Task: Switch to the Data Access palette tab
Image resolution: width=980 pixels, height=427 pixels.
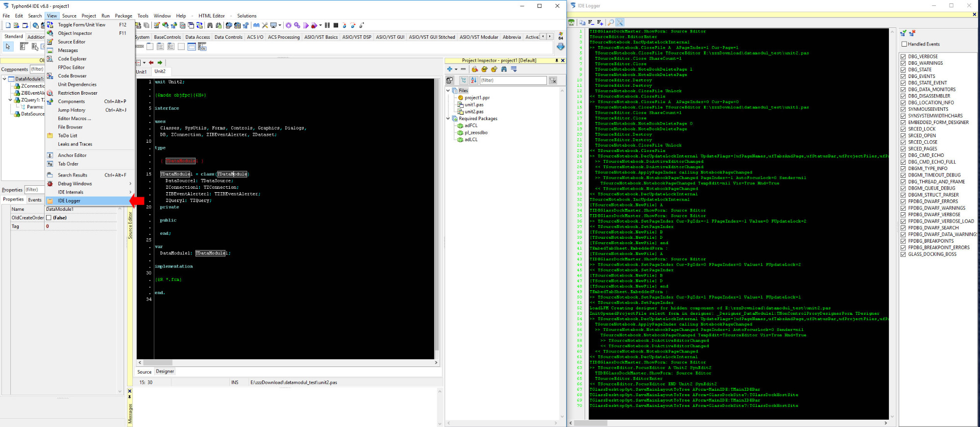Action: coord(197,37)
